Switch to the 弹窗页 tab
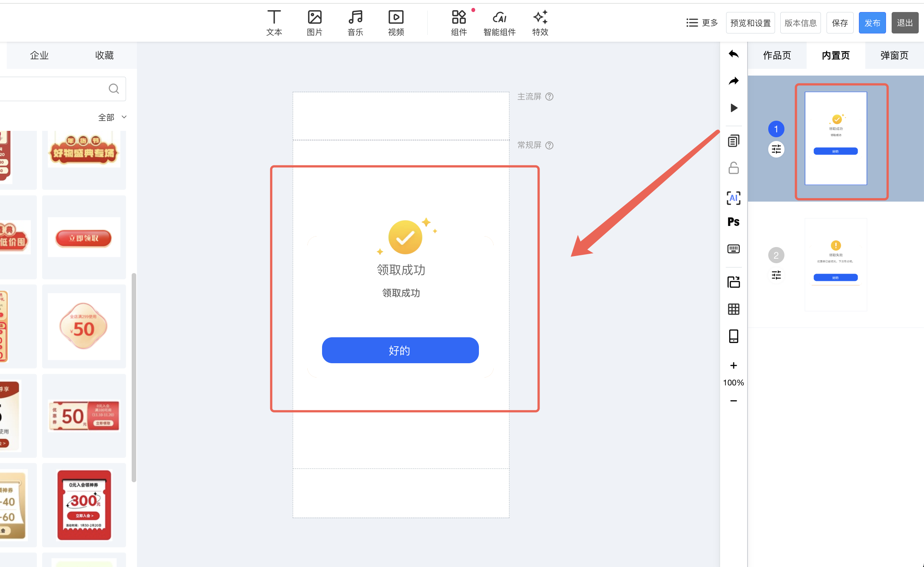The image size is (924, 567). [894, 55]
